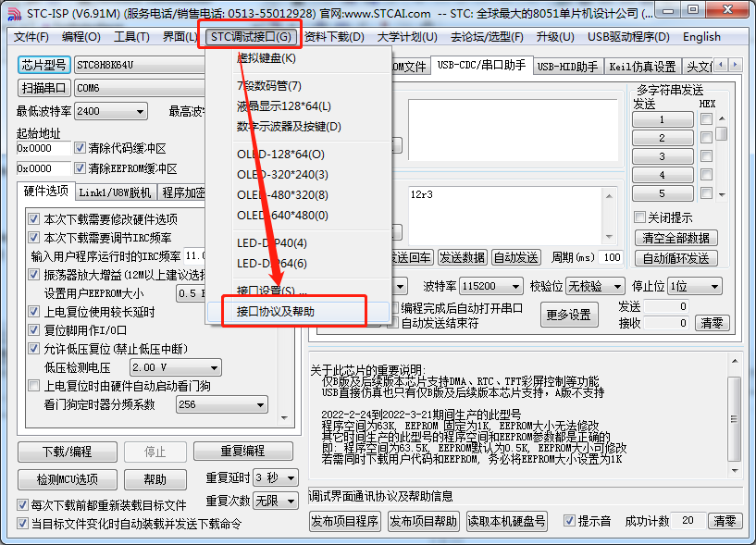Expand 重复次数 无限 dropdown
The height and width of the screenshot is (545, 756).
[x=276, y=502]
